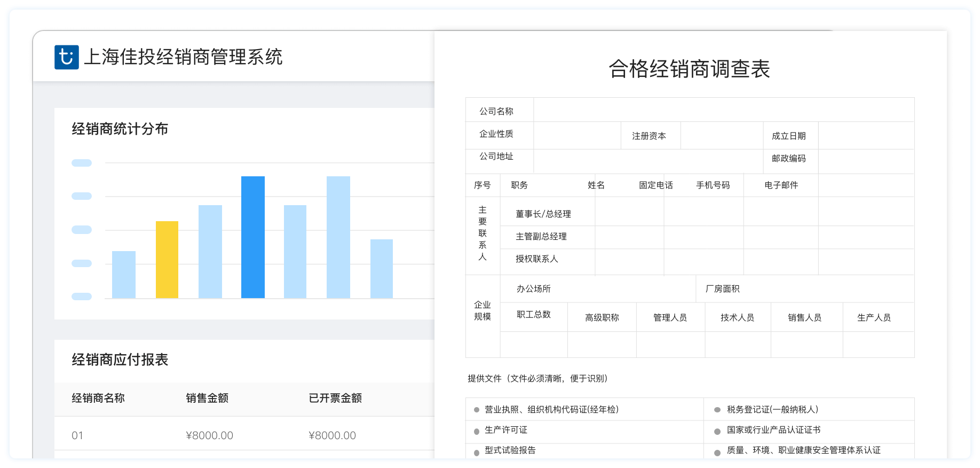The image size is (980, 468).
Task: Select the bullet beside 生产许可证
Action: pos(477,431)
